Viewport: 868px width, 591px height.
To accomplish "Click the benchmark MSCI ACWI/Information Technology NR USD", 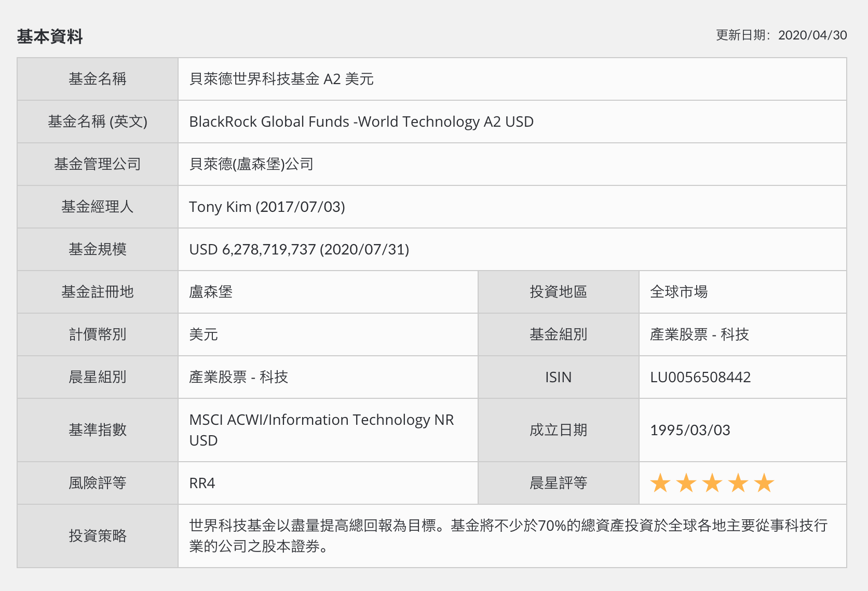I will click(321, 430).
